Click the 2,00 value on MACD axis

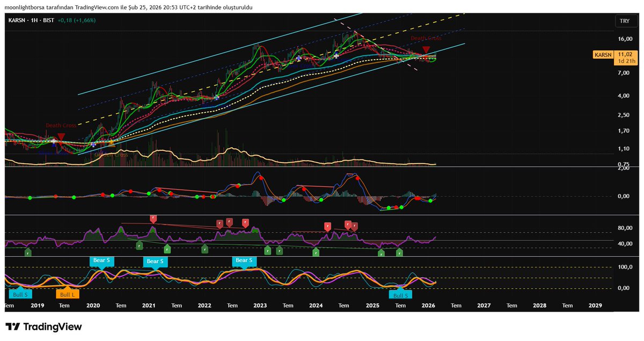[x=624, y=169]
